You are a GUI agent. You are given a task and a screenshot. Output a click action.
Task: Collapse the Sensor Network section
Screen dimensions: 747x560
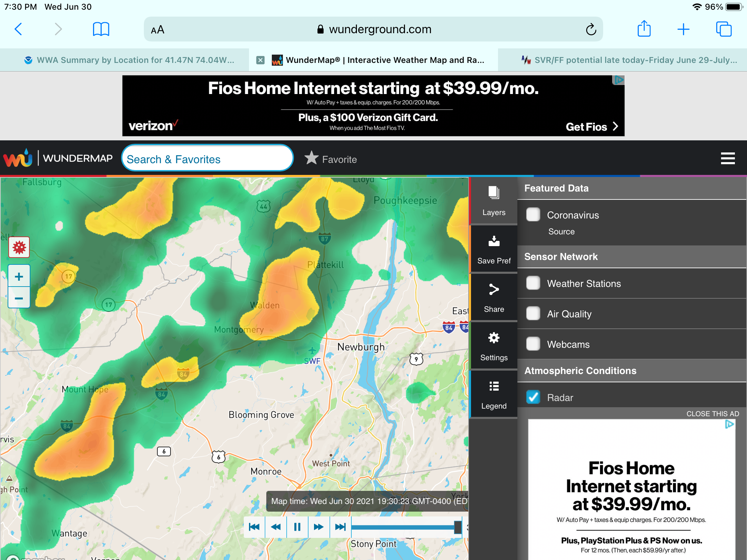(631, 257)
